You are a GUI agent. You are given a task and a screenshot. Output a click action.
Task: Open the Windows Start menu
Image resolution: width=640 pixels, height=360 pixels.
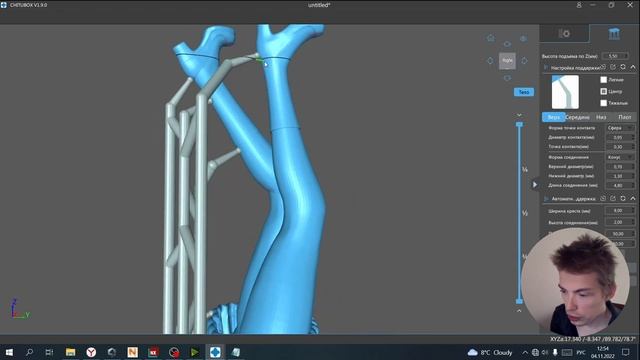9,352
